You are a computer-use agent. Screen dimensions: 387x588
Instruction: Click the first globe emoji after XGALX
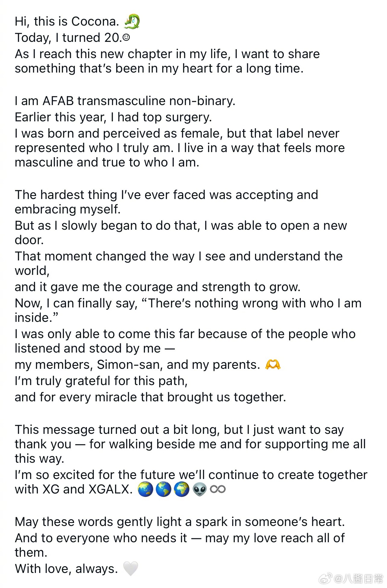[145, 490]
